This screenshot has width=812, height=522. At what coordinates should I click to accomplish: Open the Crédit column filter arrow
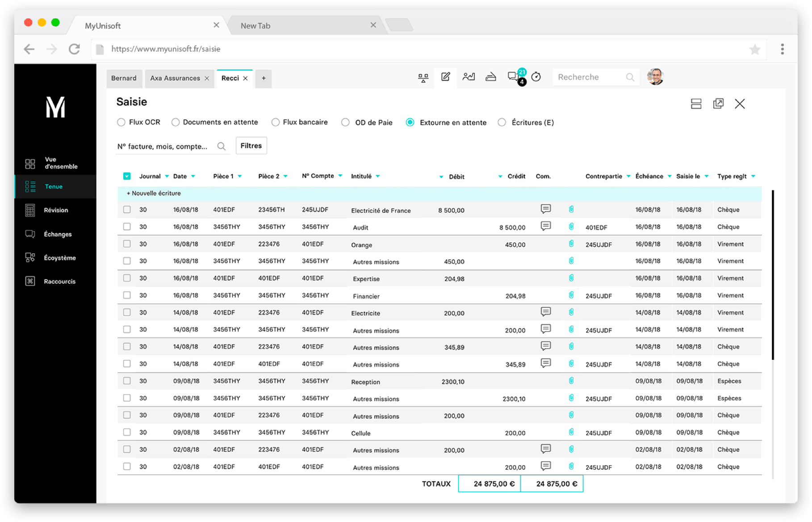(x=500, y=176)
